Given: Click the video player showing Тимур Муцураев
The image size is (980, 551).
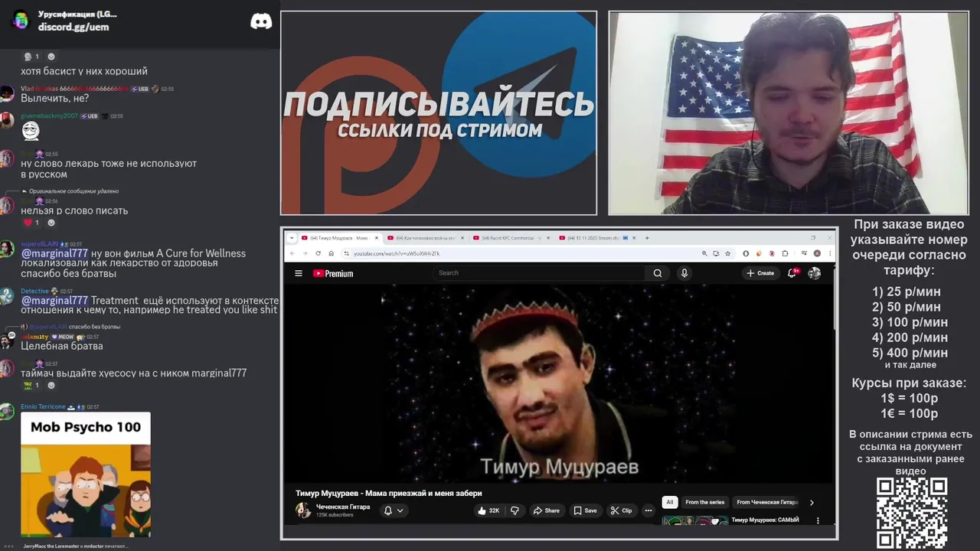Looking at the screenshot, I should pos(558,383).
